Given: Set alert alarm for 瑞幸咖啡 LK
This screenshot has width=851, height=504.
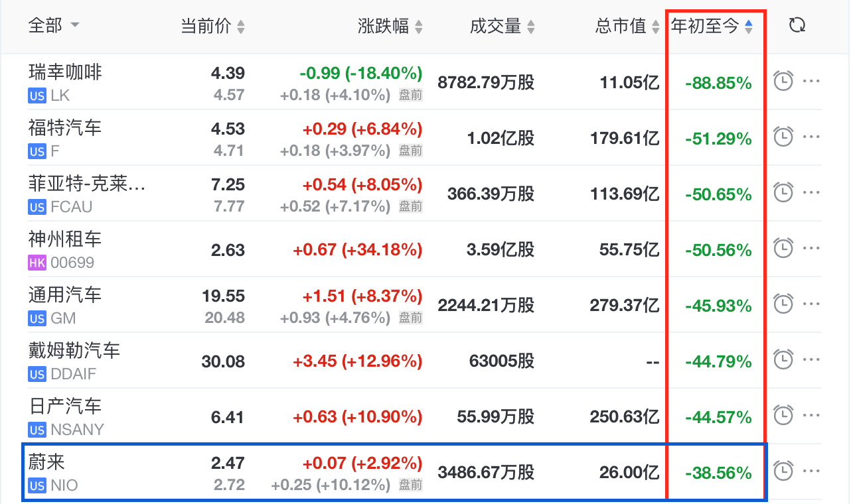Looking at the screenshot, I should (x=784, y=82).
